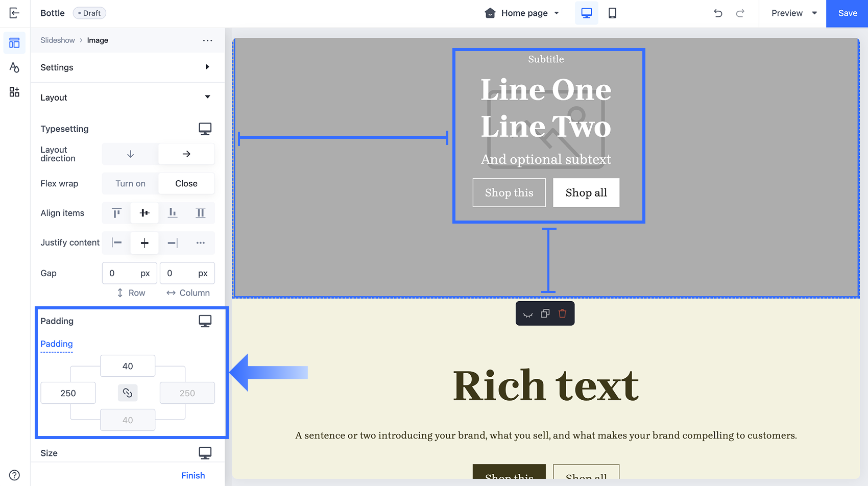The width and height of the screenshot is (868, 486).
Task: Click the undo arrow icon
Action: (718, 13)
